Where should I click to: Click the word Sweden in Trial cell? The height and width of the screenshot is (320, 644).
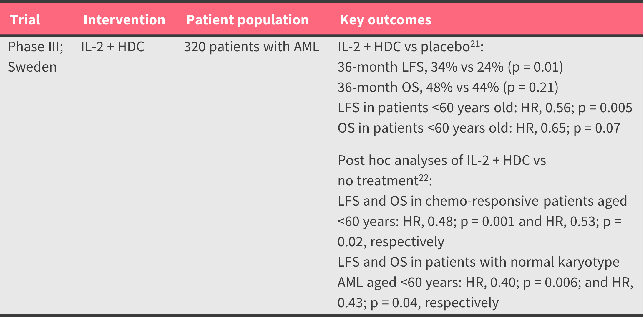[32, 67]
